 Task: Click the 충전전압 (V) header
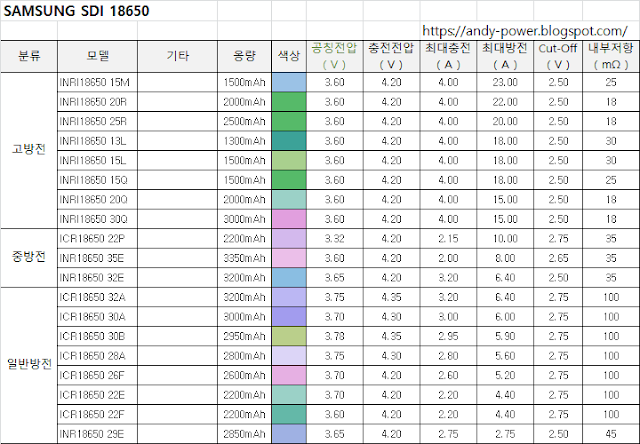[x=391, y=56]
